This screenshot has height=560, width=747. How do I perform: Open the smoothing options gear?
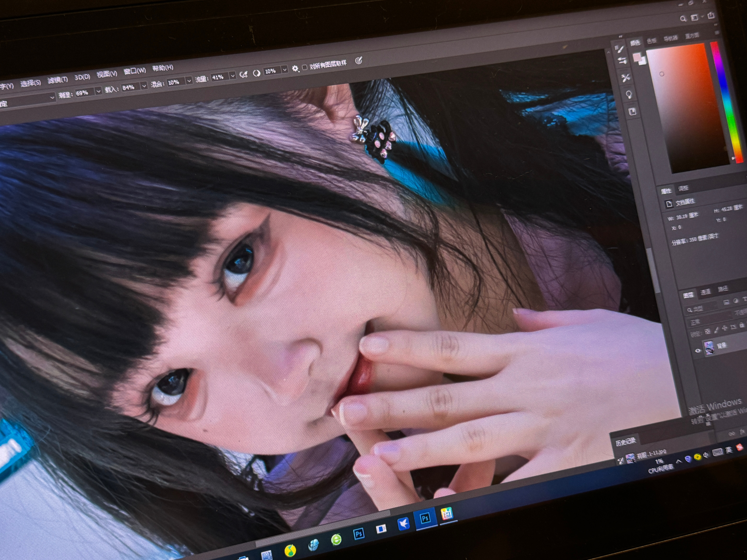[295, 68]
